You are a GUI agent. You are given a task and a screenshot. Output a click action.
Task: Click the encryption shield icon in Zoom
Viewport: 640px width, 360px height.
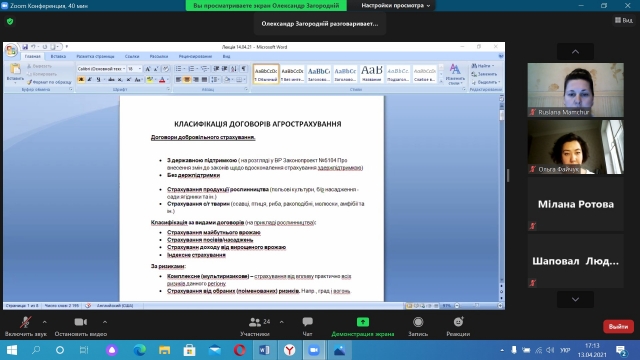[x=10, y=21]
